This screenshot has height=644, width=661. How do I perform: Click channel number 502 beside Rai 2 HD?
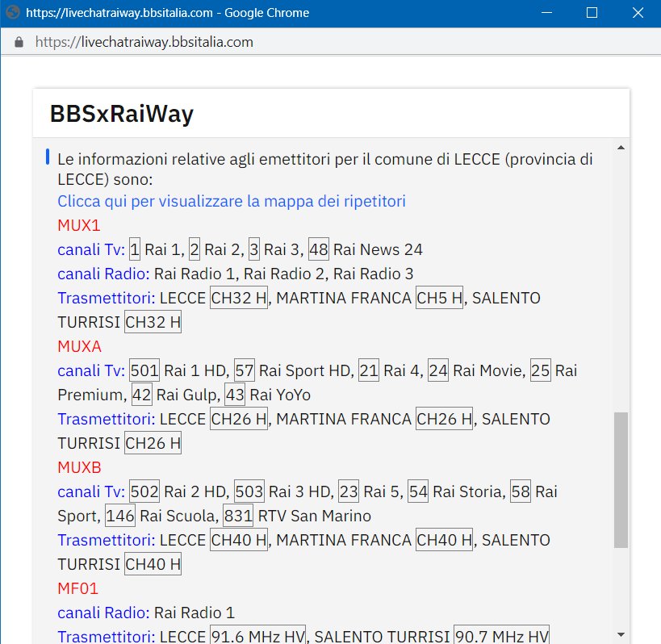144,491
